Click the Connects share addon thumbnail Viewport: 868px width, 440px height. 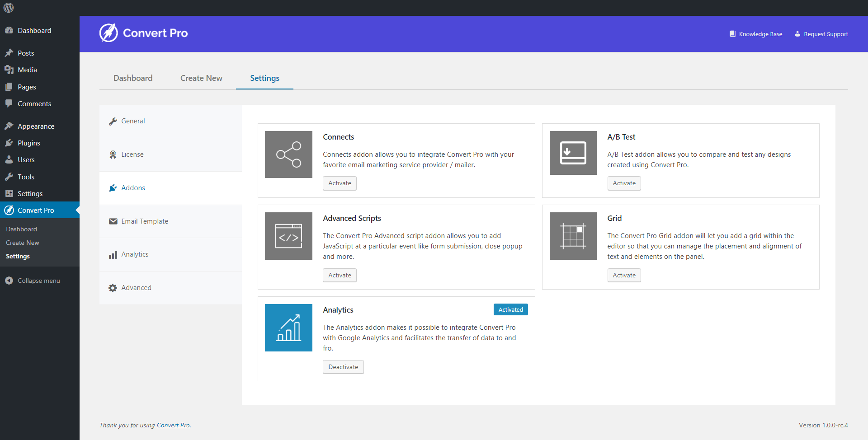point(288,154)
